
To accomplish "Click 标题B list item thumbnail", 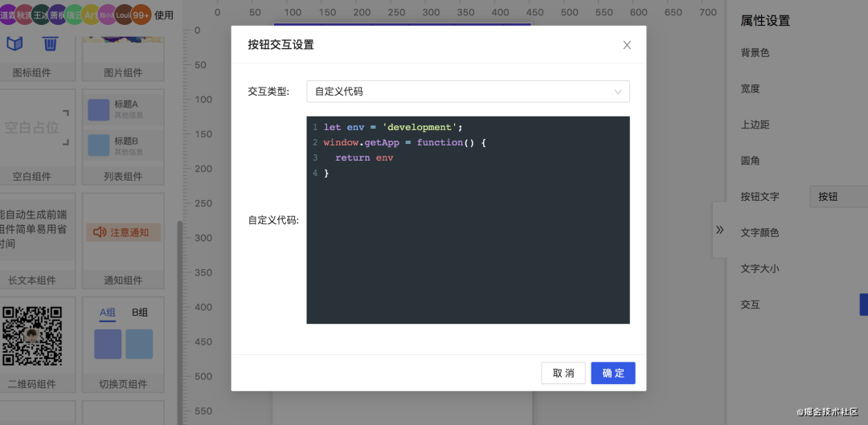I will click(x=99, y=145).
